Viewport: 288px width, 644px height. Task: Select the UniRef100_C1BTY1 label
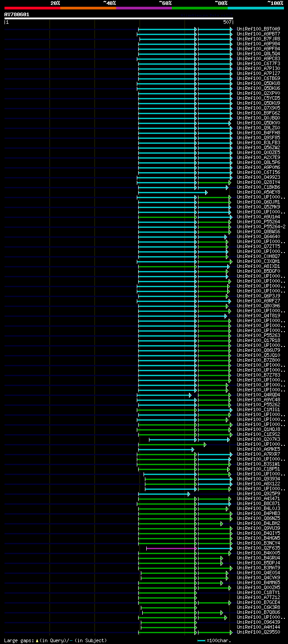point(258,593)
